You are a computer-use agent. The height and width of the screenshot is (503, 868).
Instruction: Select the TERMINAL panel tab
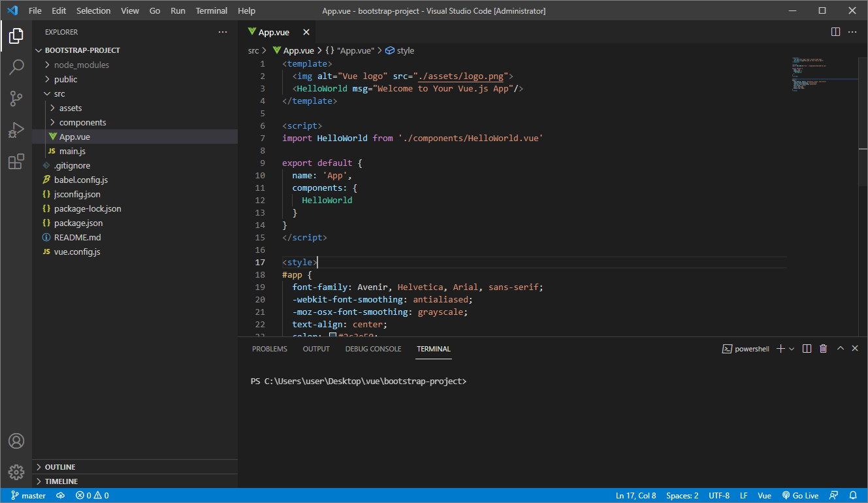pyautogui.click(x=434, y=349)
